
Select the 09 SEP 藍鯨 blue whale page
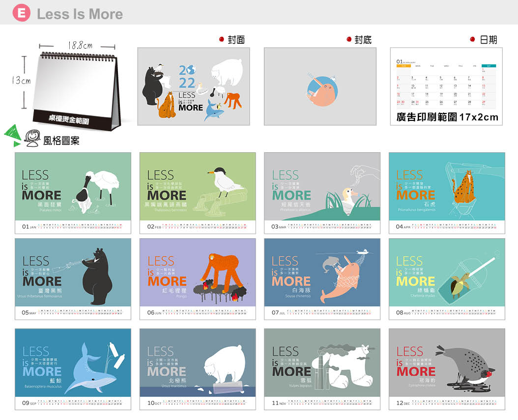tap(73, 368)
